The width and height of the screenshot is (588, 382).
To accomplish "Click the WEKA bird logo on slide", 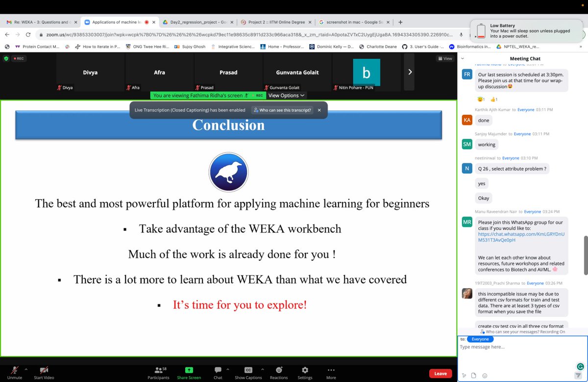I will 228,172.
